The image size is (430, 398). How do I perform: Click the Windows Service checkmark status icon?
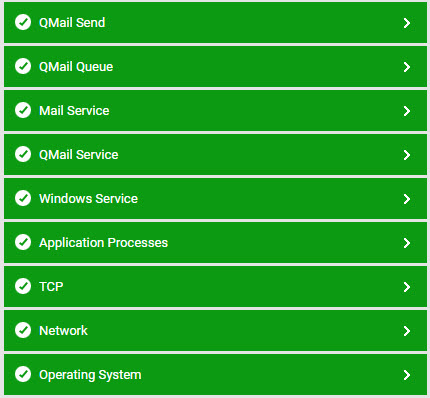click(x=23, y=198)
